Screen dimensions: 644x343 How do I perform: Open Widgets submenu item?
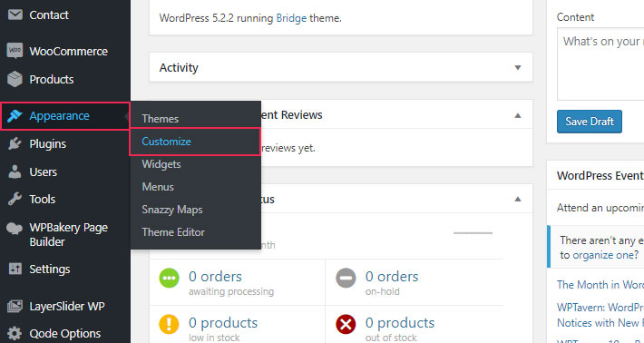pos(161,164)
